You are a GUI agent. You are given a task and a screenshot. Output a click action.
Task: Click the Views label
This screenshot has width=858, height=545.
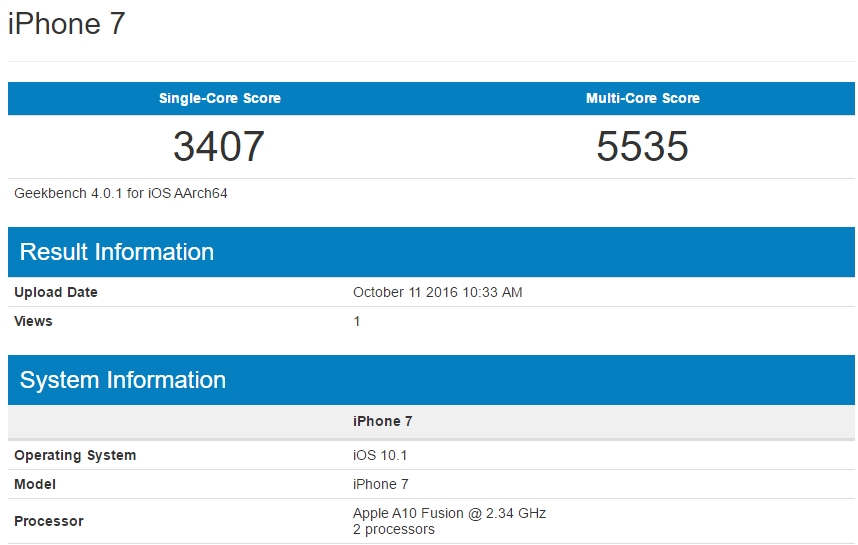pyautogui.click(x=33, y=321)
